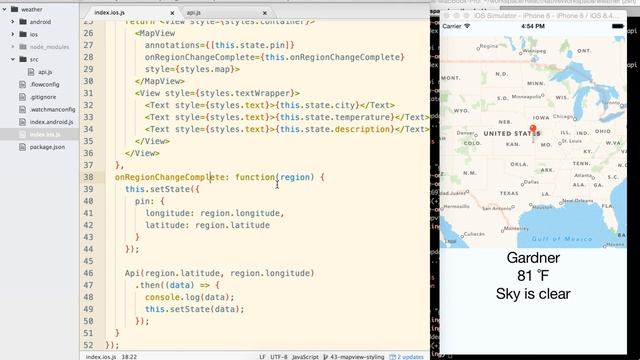This screenshot has height=360, width=640.
Task: Click line number 38 in gutter
Action: coord(88,177)
